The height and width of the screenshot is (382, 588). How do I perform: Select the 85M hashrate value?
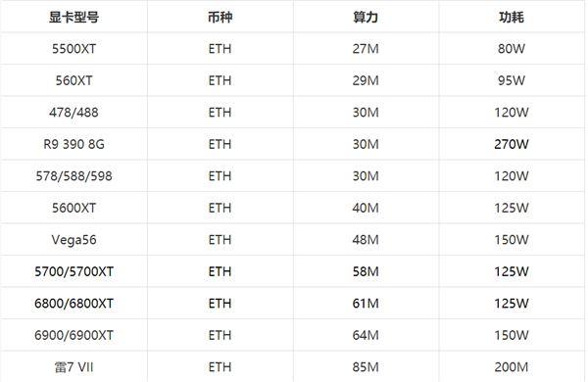coord(366,367)
